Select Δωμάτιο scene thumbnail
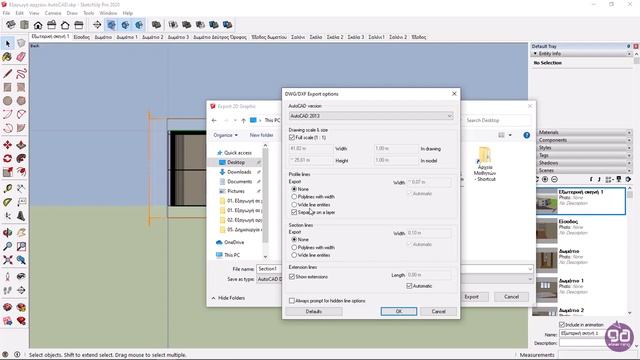Screen dimensions: 640x360 547,260
